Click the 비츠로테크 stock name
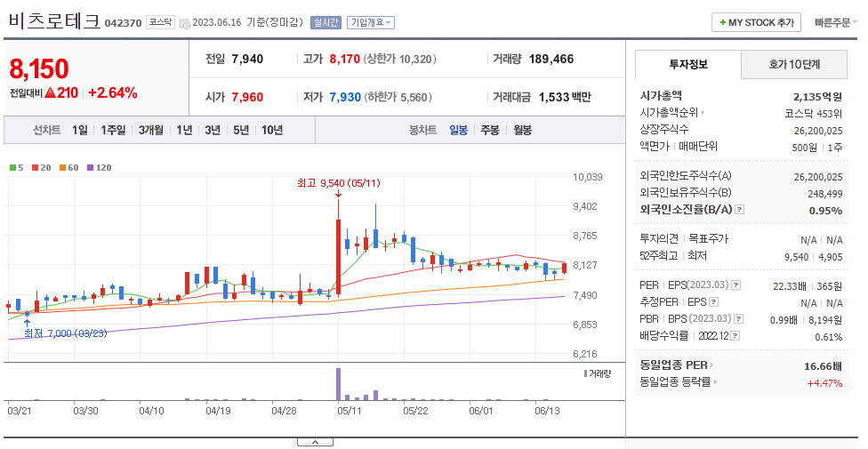The width and height of the screenshot is (868, 449). (54, 21)
